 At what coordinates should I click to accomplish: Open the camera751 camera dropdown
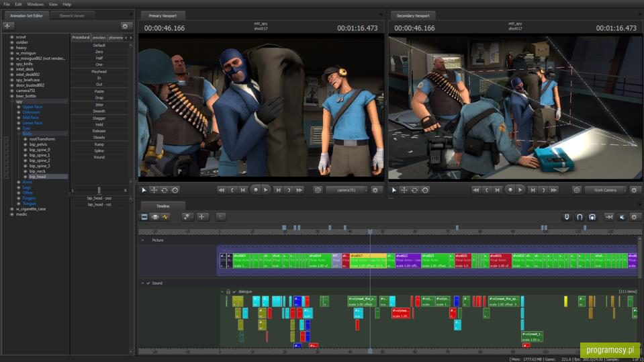(x=347, y=190)
